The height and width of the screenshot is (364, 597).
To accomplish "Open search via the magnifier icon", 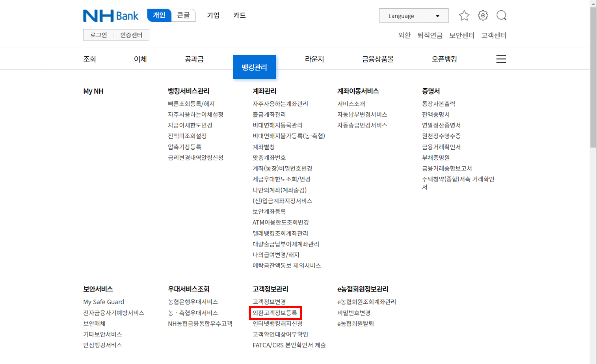I will coord(501,15).
